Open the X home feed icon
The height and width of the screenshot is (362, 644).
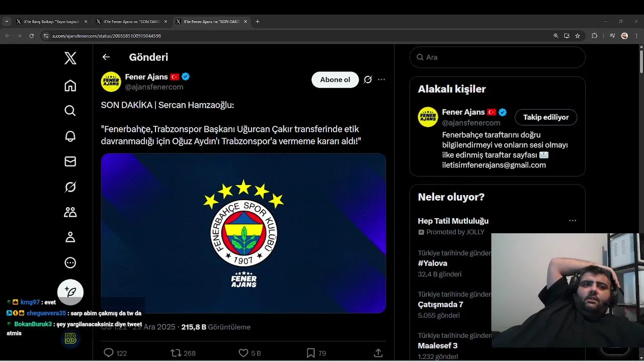(70, 86)
